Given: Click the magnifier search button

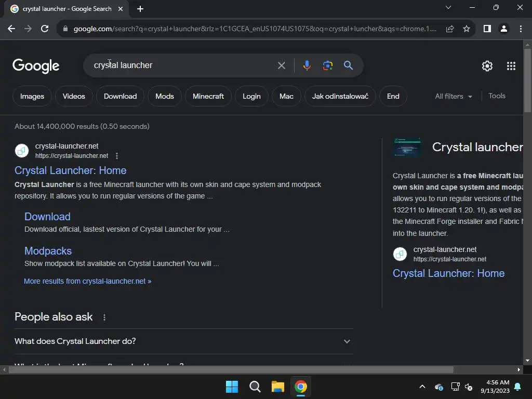Looking at the screenshot, I should pyautogui.click(x=348, y=65).
